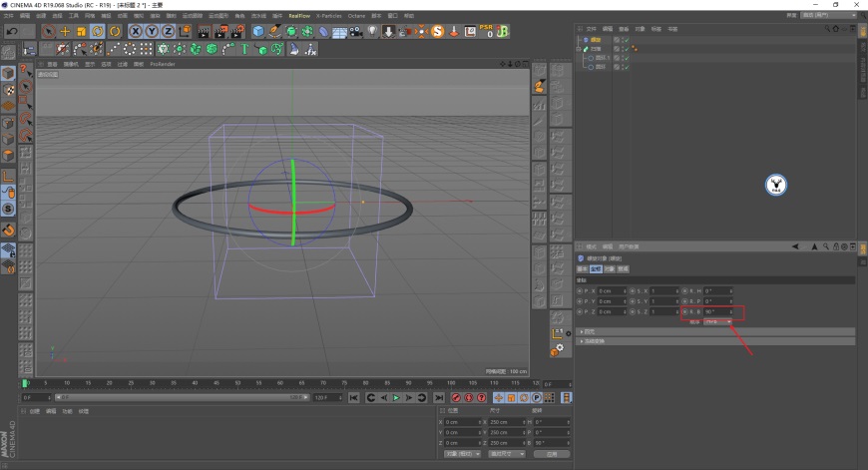The height and width of the screenshot is (470, 868).
Task: Open the Tweak mouse mode icon
Action: coord(8,193)
